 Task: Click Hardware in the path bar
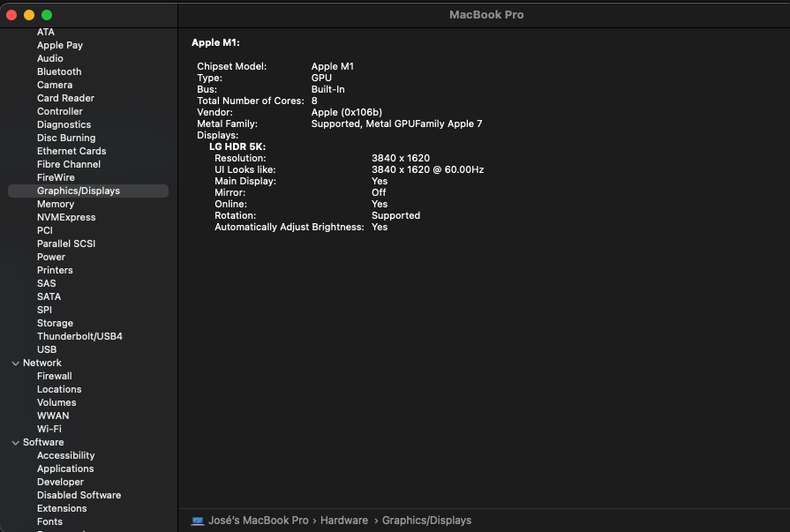[x=344, y=521]
